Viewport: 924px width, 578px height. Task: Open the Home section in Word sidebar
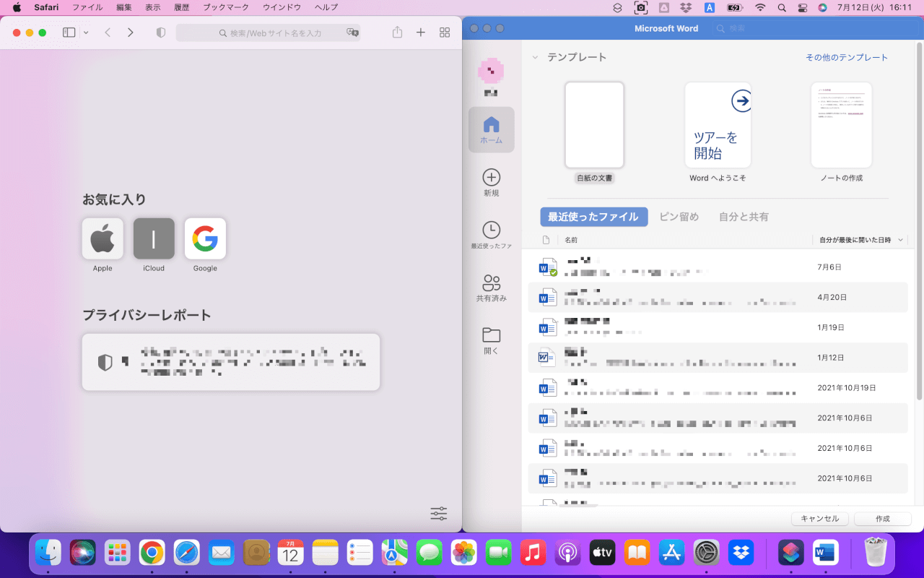point(491,130)
